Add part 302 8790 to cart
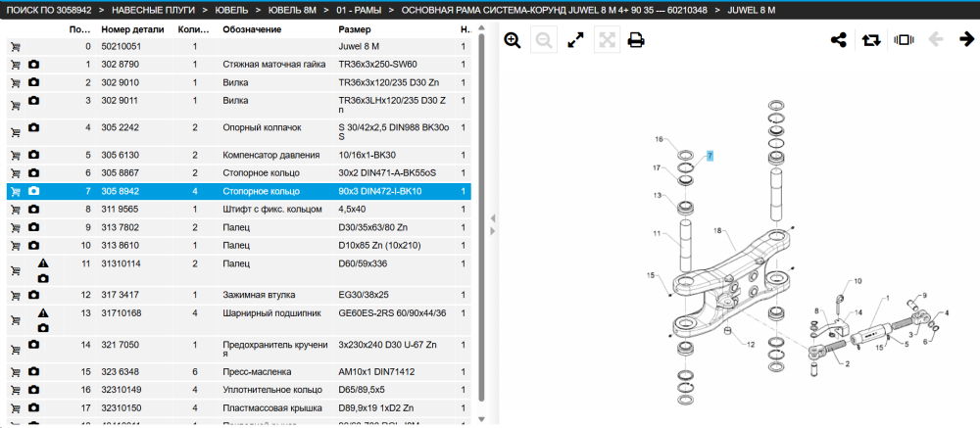 [16, 65]
